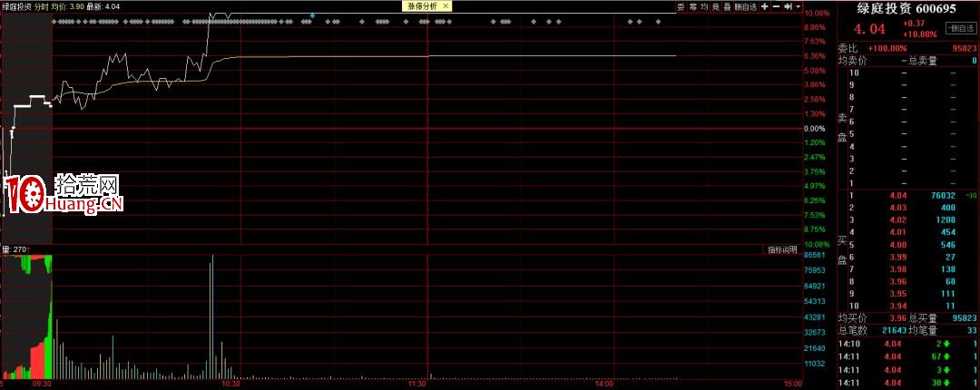Click the 总笔数 21643 value
Screen dimensions: 980x390
point(894,329)
